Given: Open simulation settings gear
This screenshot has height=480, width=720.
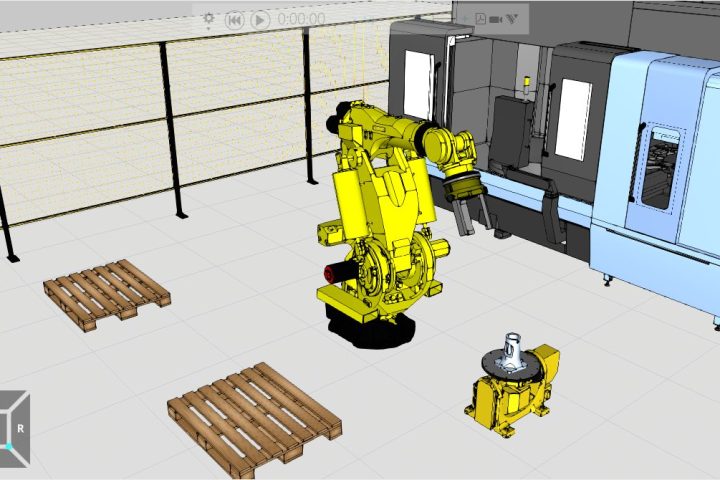Looking at the screenshot, I should [x=208, y=17].
